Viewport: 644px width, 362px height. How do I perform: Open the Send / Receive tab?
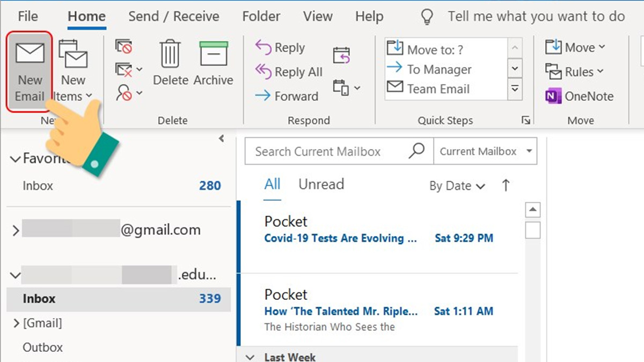pyautogui.click(x=174, y=16)
